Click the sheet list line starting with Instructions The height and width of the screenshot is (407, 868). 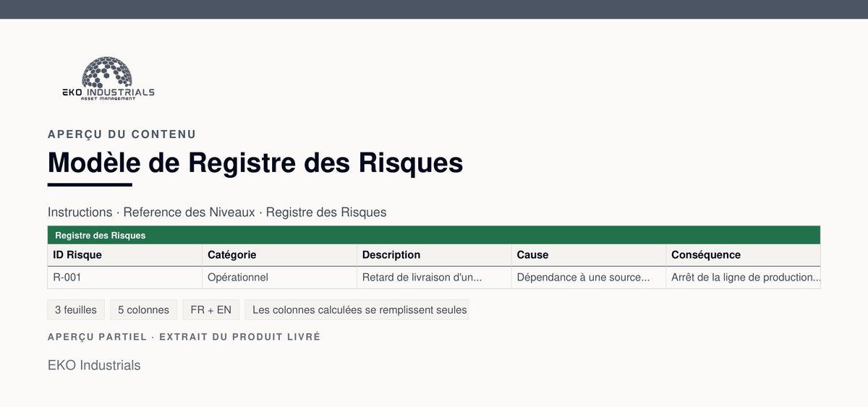pyautogui.click(x=217, y=213)
